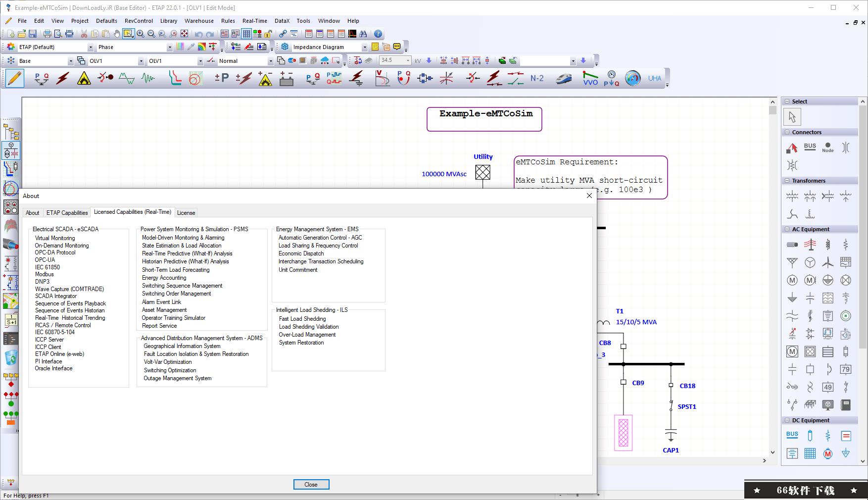Open the Real-Time menu
The height and width of the screenshot is (500, 868).
coord(255,21)
